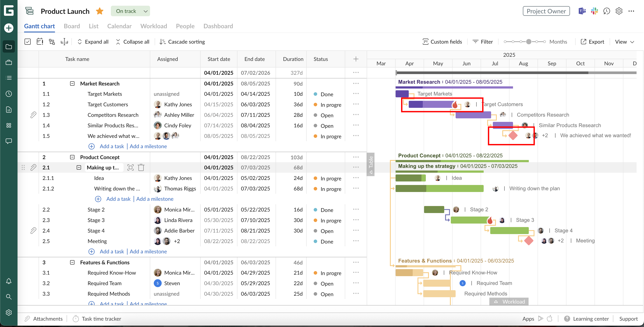Click the Microsoft Teams integration icon
The image size is (644, 327).
[582, 11]
